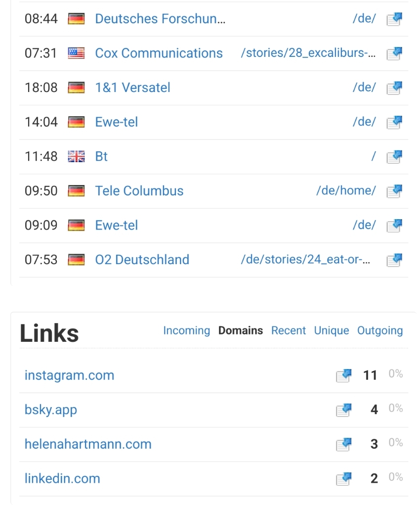Click the German flag on Tele Columbus row
Viewport: 420px width, 511px height.
(x=76, y=191)
